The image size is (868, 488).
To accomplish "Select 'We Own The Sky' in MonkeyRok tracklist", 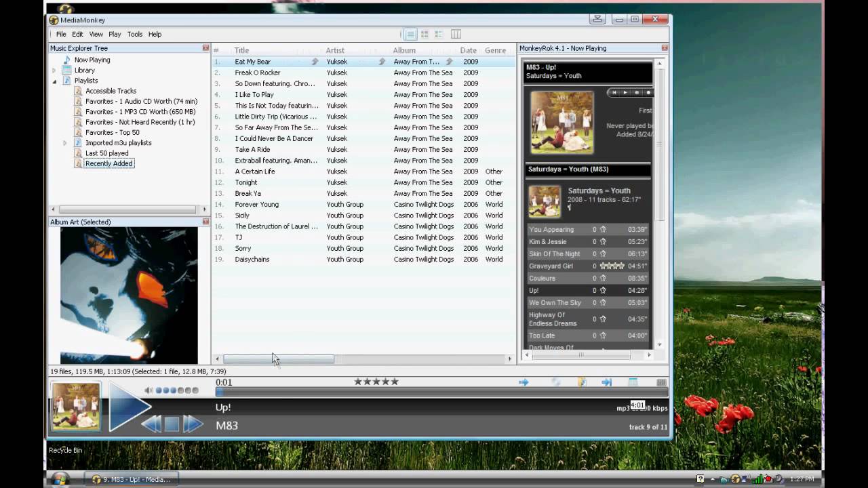I will click(555, 303).
